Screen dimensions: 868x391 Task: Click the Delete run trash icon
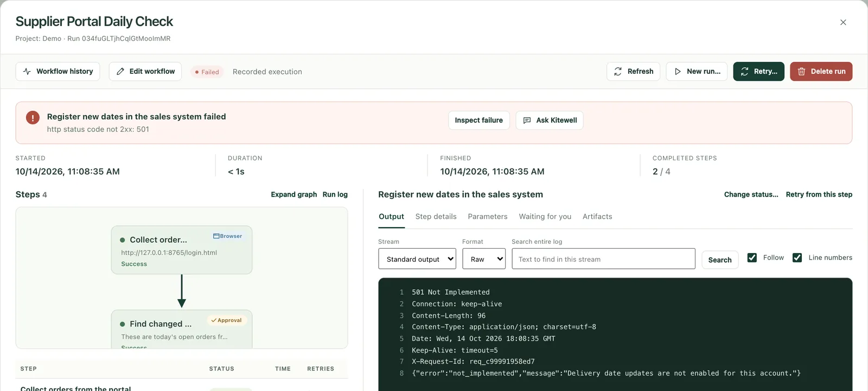[801, 72]
